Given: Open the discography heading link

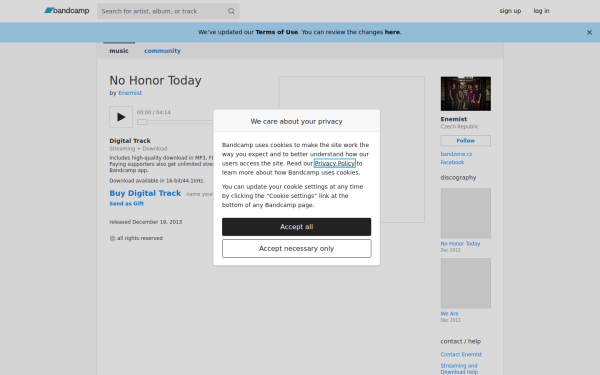Looking at the screenshot, I should 458,178.
